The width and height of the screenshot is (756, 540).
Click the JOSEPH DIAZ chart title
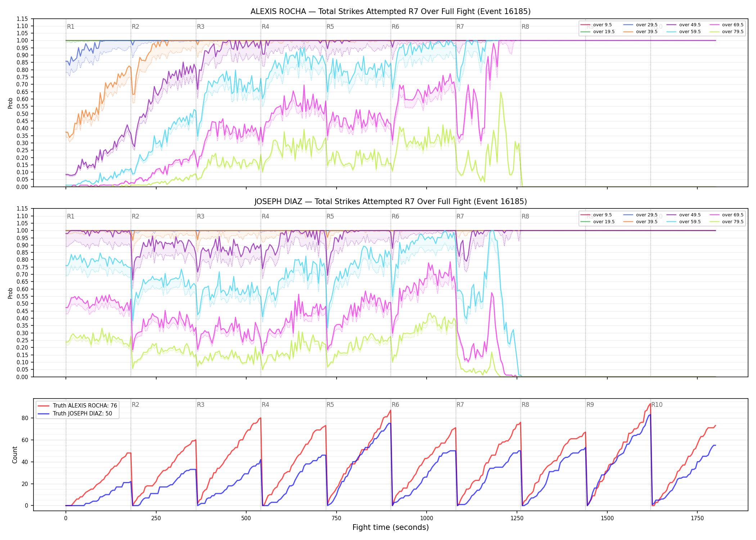tap(391, 202)
